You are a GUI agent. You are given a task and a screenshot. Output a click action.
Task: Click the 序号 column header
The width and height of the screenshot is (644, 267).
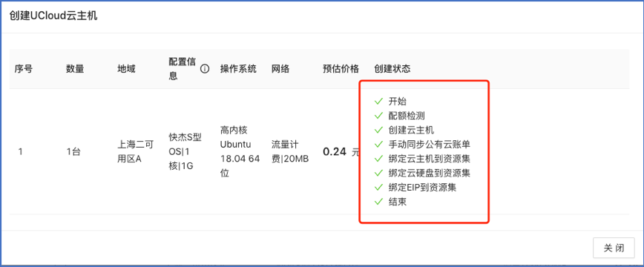click(x=24, y=68)
